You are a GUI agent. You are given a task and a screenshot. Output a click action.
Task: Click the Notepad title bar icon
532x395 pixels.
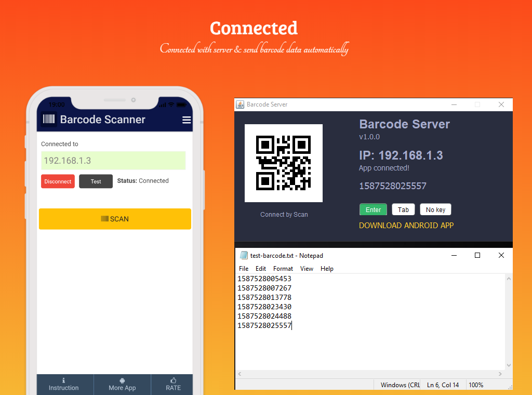244,255
